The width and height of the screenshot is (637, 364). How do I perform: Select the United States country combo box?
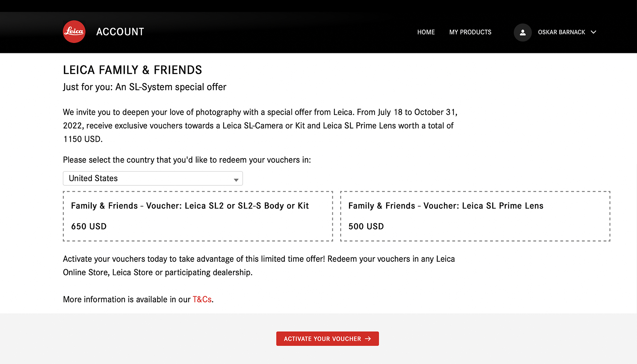click(153, 178)
